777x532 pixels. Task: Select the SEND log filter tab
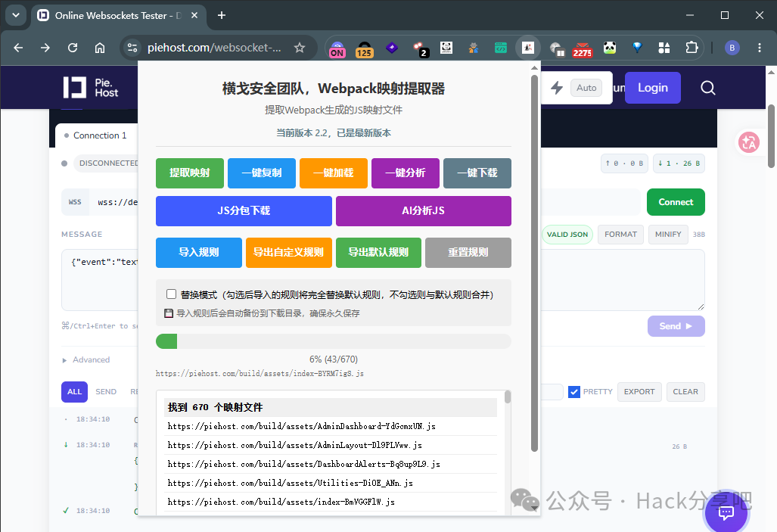coord(106,392)
